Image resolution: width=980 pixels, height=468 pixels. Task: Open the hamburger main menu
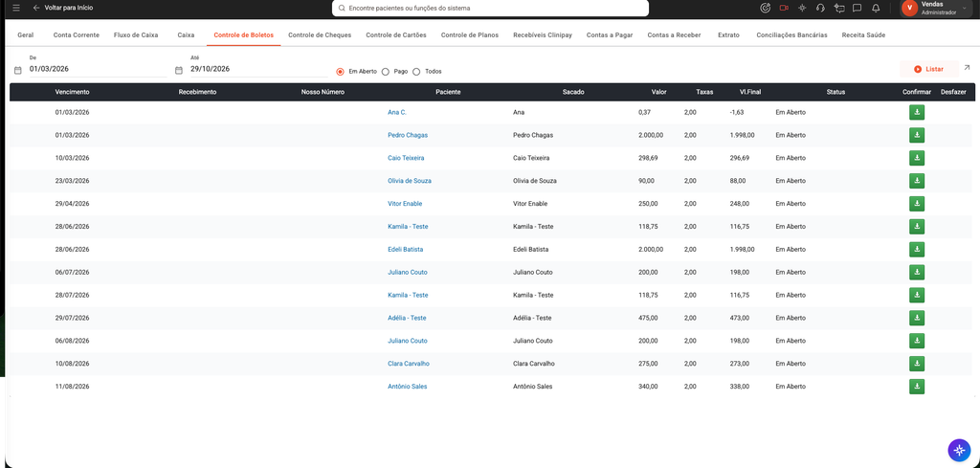coord(16,8)
